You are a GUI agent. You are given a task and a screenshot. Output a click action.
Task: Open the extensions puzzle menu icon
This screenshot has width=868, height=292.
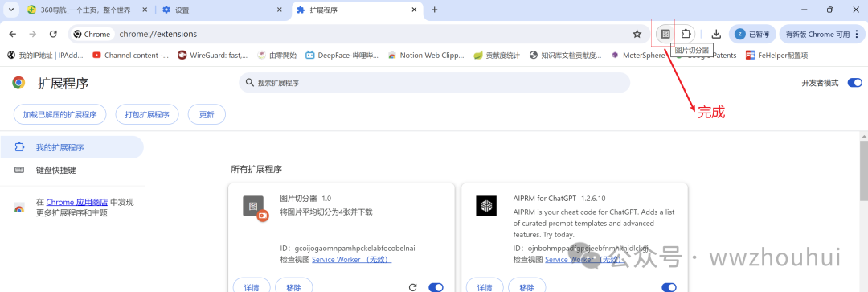coord(686,34)
